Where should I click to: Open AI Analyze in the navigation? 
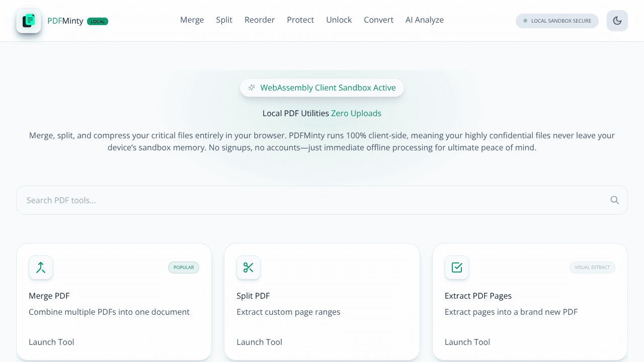tap(425, 20)
